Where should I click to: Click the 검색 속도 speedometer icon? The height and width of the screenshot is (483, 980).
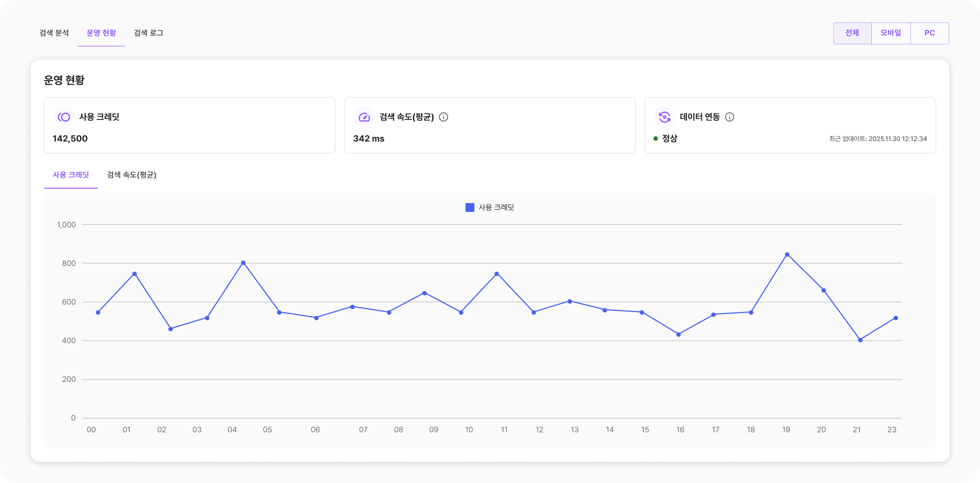click(x=364, y=117)
